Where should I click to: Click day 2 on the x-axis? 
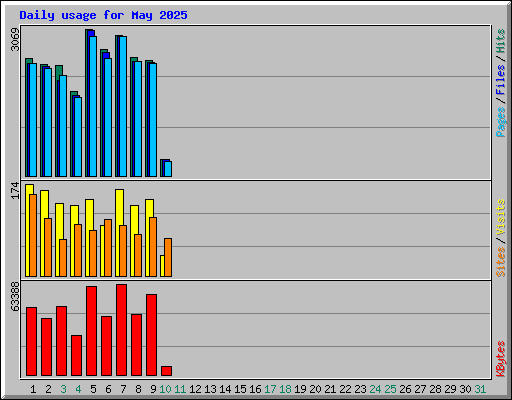tap(48, 389)
